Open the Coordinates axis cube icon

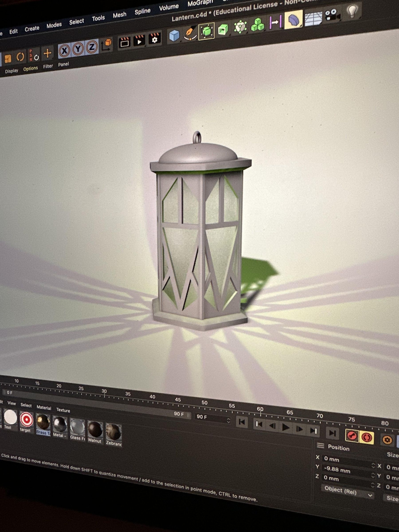(x=108, y=42)
